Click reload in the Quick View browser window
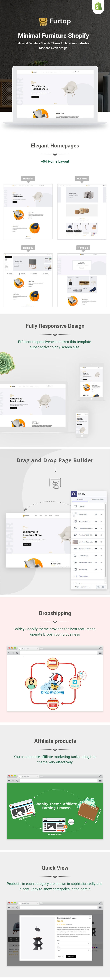 [17, 907]
